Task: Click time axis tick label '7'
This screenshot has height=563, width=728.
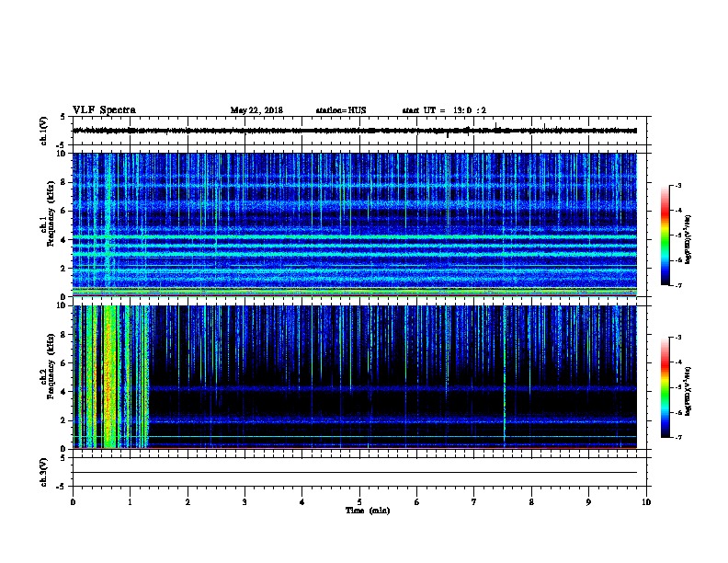Action: pyautogui.click(x=474, y=501)
